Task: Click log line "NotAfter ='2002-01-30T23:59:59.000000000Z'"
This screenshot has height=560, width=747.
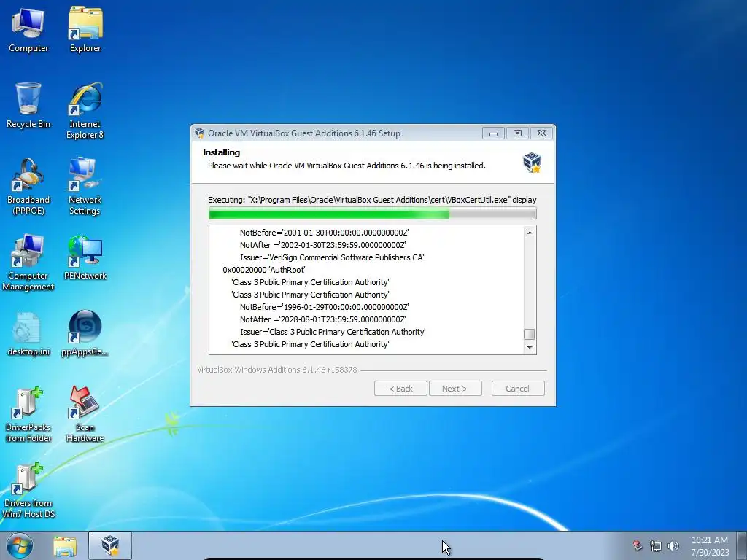Action: [322, 245]
